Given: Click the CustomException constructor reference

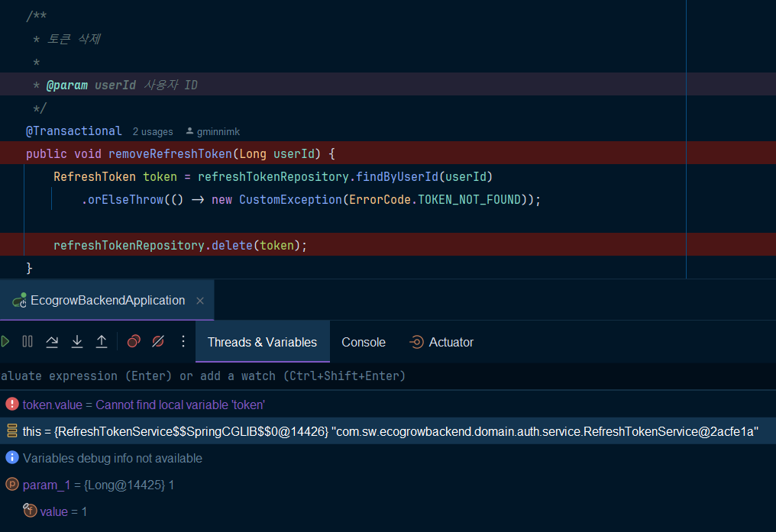Looking at the screenshot, I should click(x=290, y=200).
